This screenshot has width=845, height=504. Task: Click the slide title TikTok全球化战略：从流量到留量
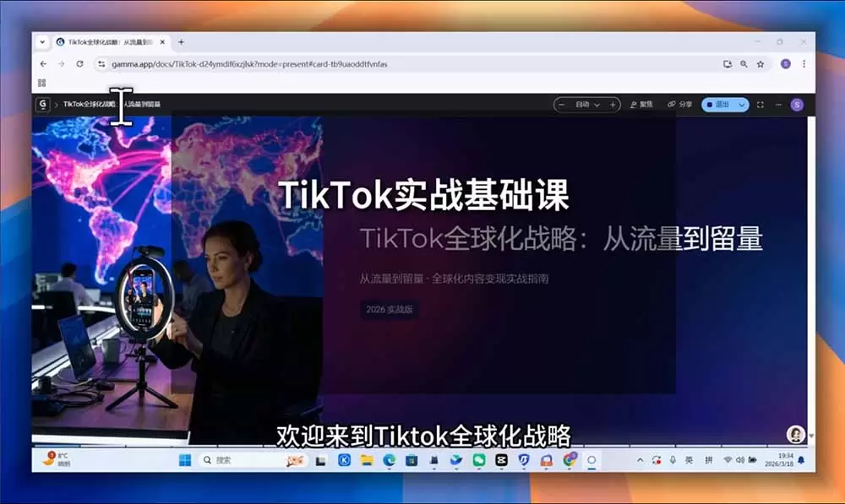pos(561,239)
